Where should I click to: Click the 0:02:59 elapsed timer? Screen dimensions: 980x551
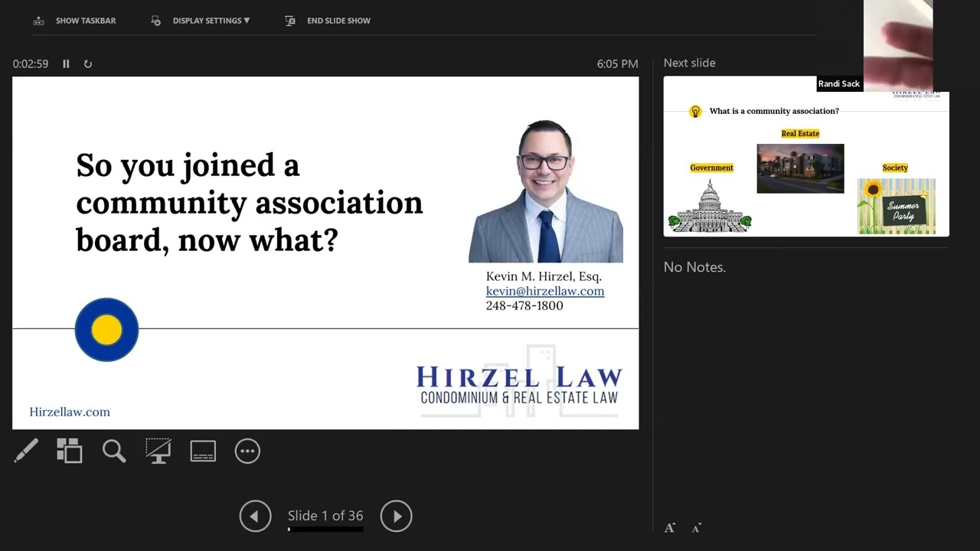point(31,64)
